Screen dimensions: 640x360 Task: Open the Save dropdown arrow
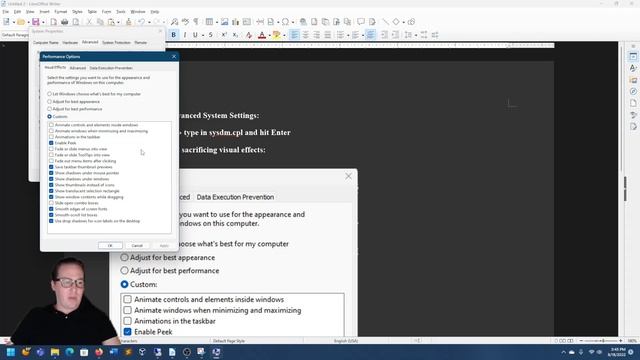point(42,22)
